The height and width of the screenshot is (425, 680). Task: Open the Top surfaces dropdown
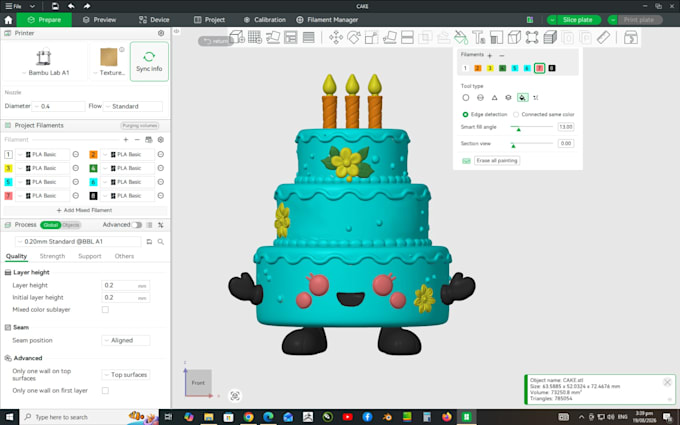(126, 375)
